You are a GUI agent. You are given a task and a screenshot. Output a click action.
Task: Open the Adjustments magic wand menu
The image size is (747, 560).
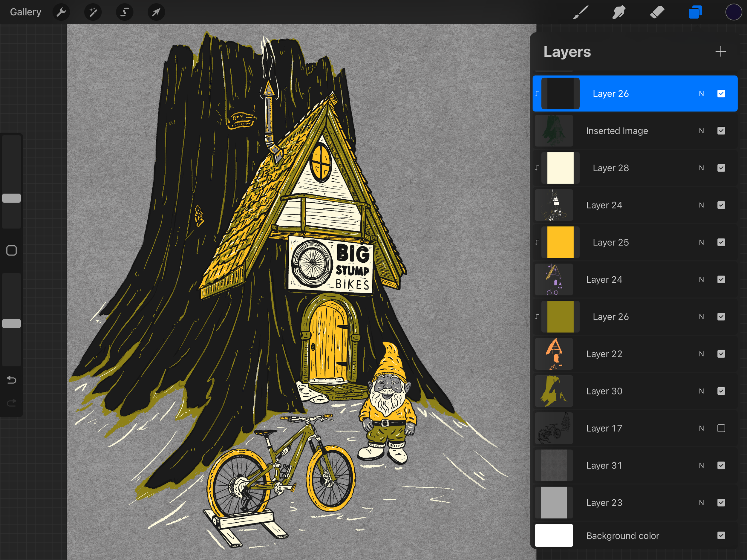pyautogui.click(x=93, y=13)
